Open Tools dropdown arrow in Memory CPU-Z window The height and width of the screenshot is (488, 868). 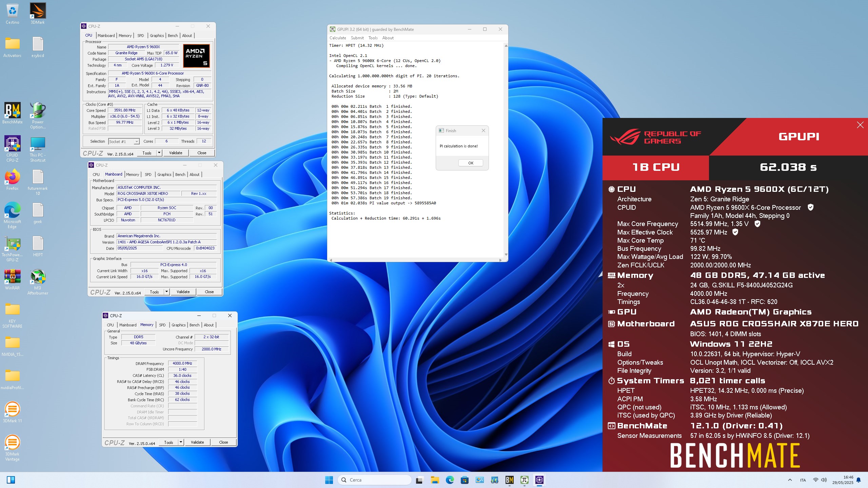pyautogui.click(x=181, y=442)
